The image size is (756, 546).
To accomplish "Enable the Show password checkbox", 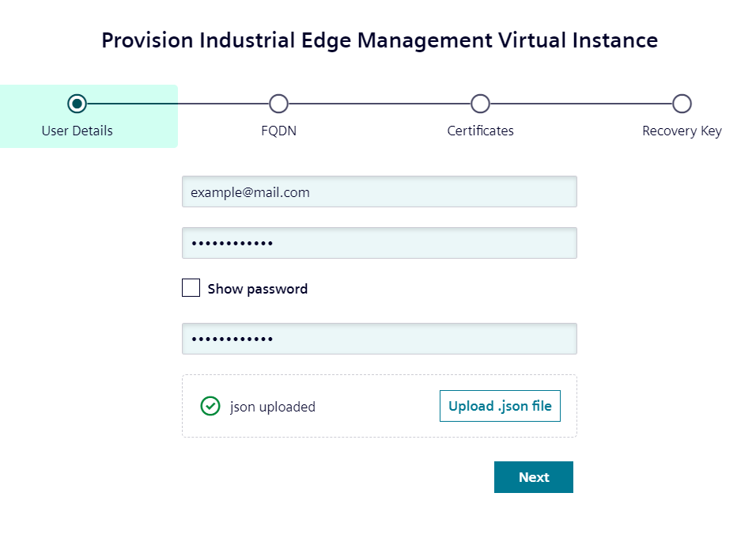I will pyautogui.click(x=191, y=288).
